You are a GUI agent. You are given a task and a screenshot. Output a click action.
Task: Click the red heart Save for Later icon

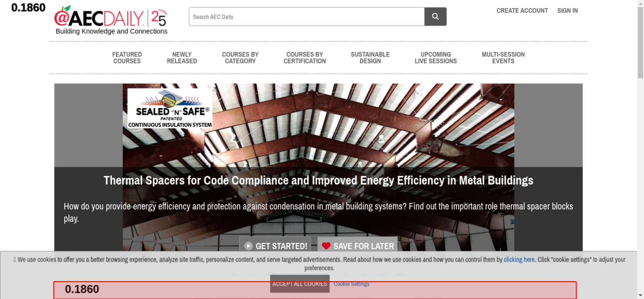click(326, 246)
